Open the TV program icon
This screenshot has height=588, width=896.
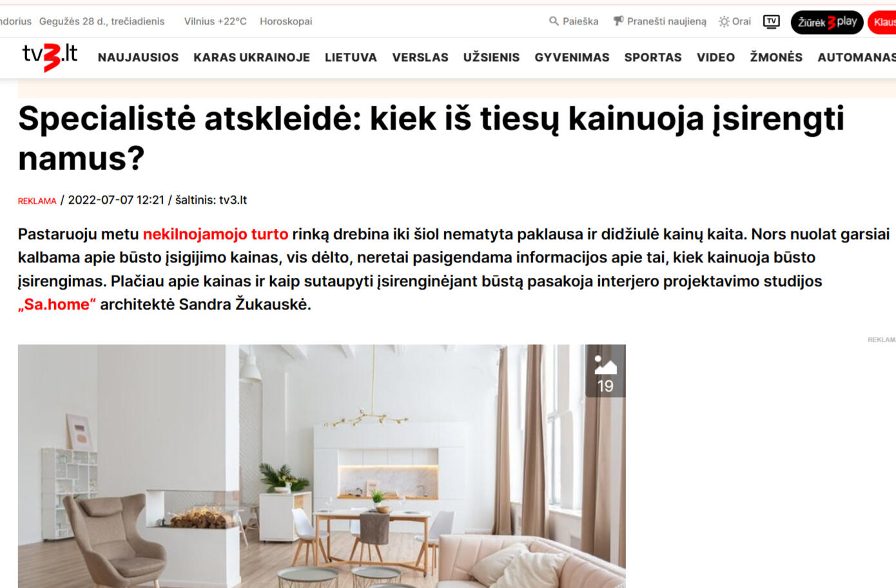(x=771, y=22)
